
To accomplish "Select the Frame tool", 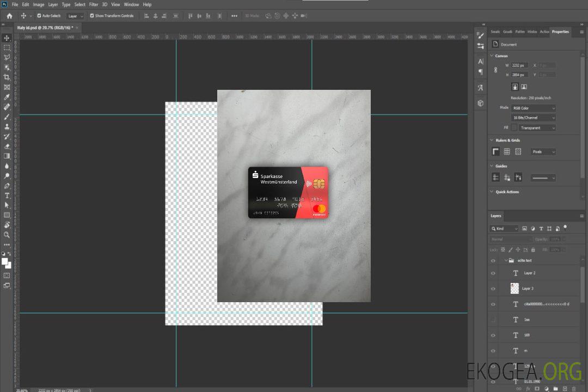I will tap(7, 87).
